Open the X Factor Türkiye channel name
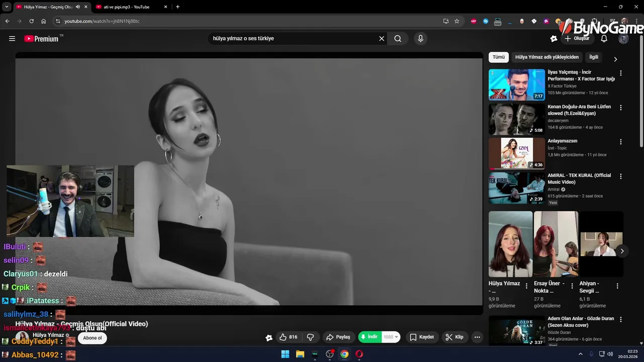This screenshot has width=644, height=362. pyautogui.click(x=562, y=86)
